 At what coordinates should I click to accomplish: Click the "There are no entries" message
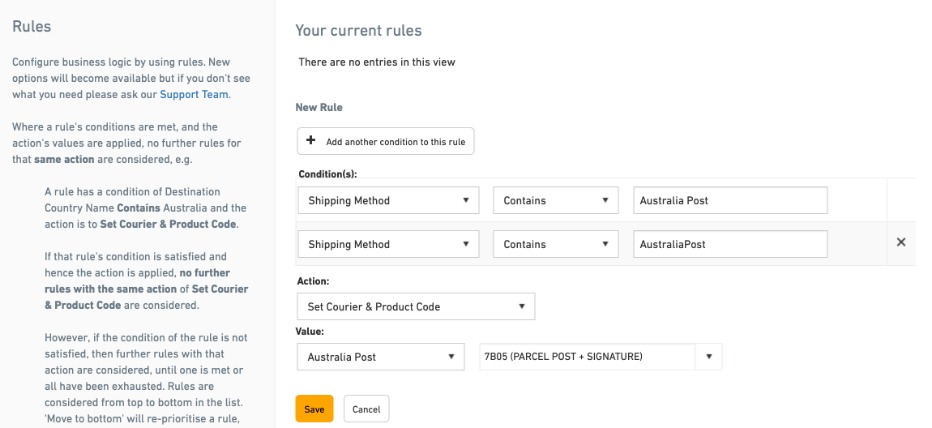coord(377,62)
